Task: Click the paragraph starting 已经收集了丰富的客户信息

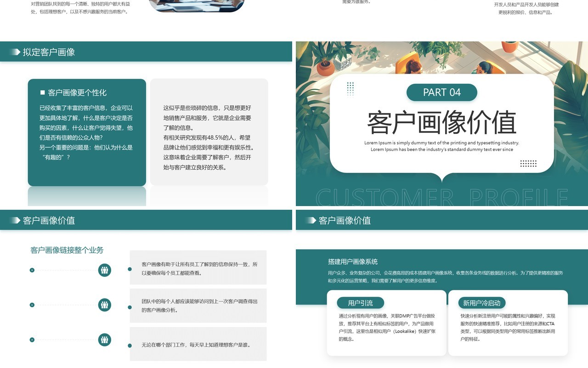Action: [86, 132]
